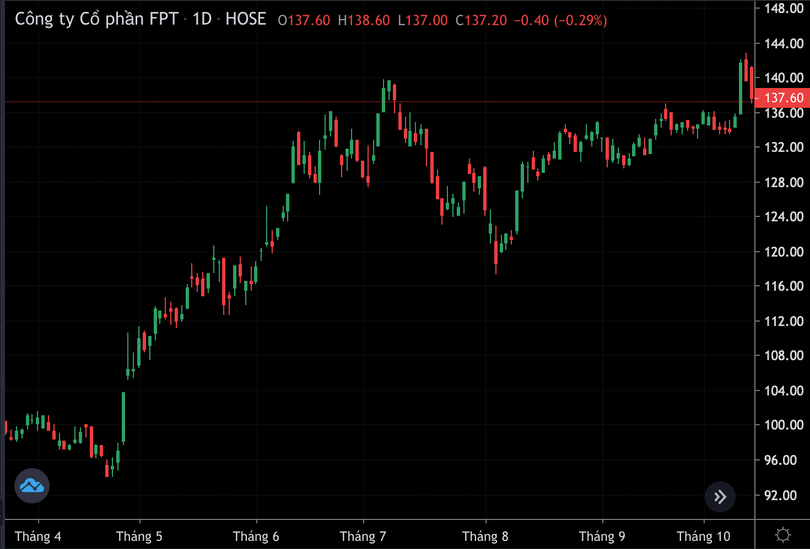The height and width of the screenshot is (549, 810).
Task: Click the Tháng 6 time axis label
Action: (x=256, y=536)
